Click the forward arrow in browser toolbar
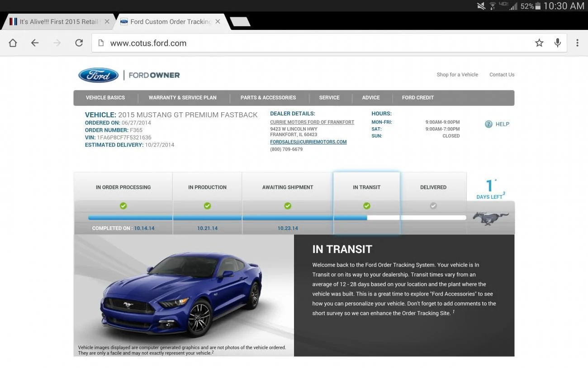The image size is (588, 368). (x=57, y=43)
